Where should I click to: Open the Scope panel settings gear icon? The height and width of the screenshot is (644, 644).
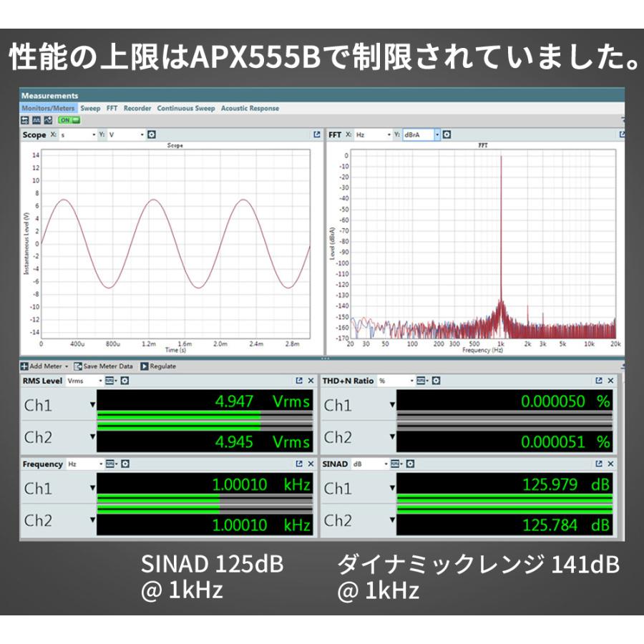click(x=152, y=134)
